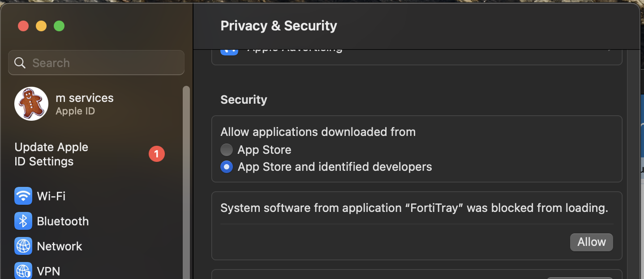The width and height of the screenshot is (644, 279).
Task: Open the Wi-Fi settings icon
Action: click(23, 196)
